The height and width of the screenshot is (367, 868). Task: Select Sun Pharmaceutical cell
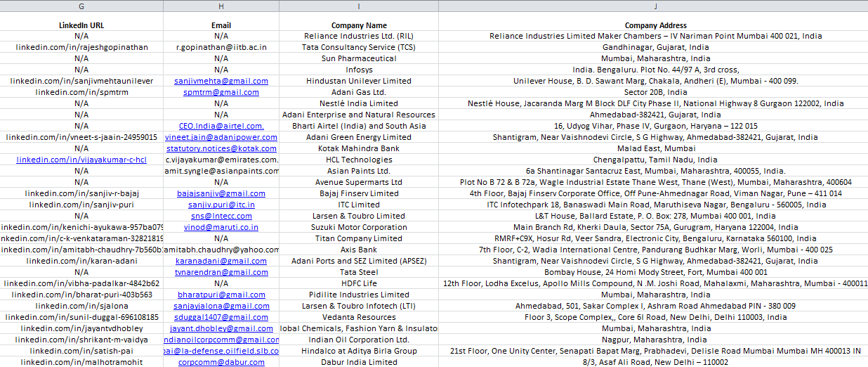(359, 58)
